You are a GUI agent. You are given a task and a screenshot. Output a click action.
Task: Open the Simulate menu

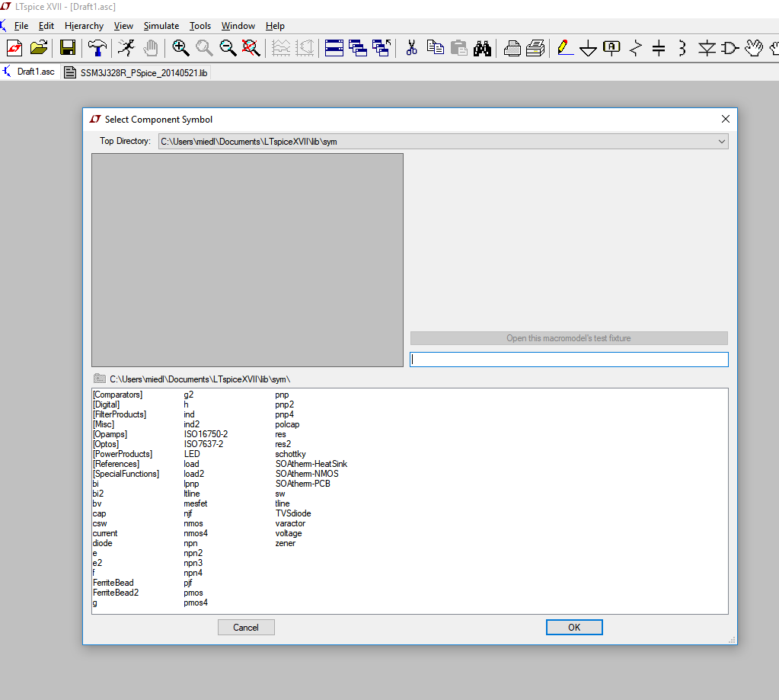tap(161, 26)
